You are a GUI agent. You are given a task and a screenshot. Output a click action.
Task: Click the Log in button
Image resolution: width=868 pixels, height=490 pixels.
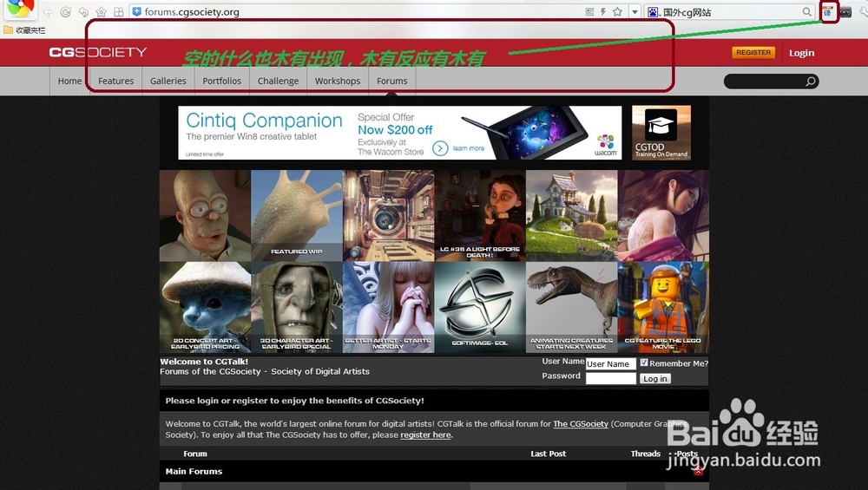654,379
